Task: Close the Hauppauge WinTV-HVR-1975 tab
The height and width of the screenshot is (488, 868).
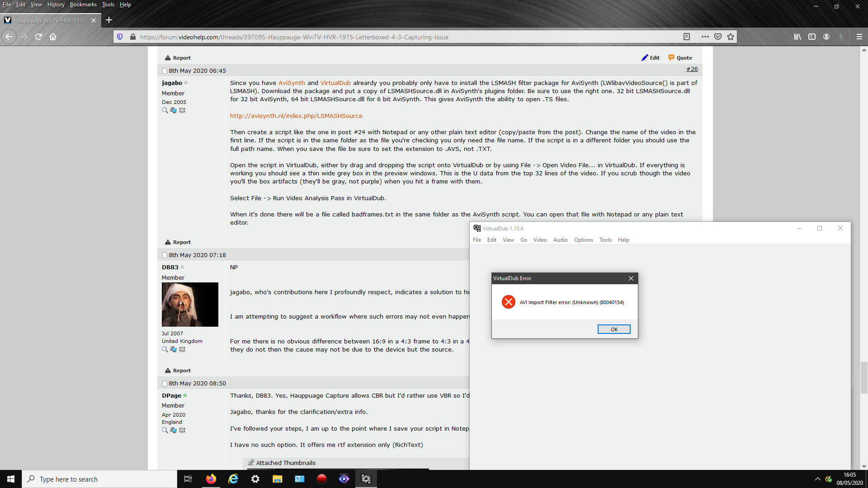Action: click(94, 20)
